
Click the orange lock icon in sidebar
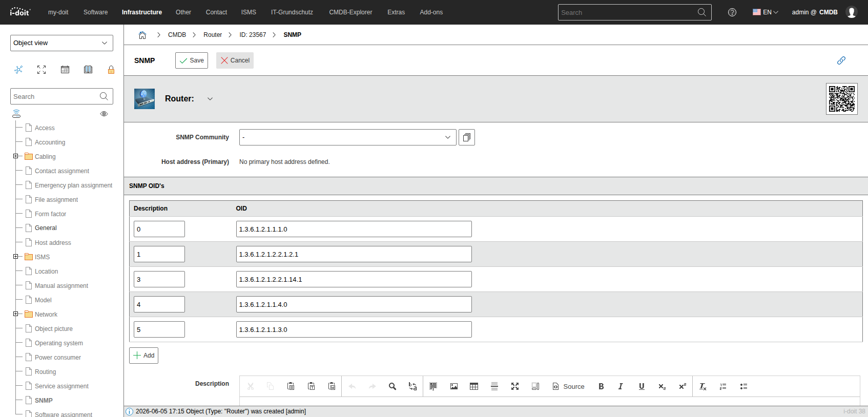click(x=111, y=70)
